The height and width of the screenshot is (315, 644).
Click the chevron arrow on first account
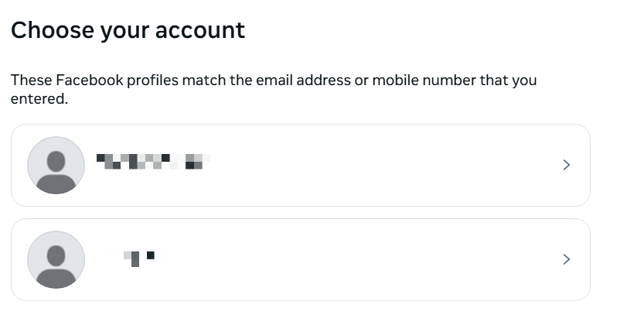pyautogui.click(x=566, y=165)
